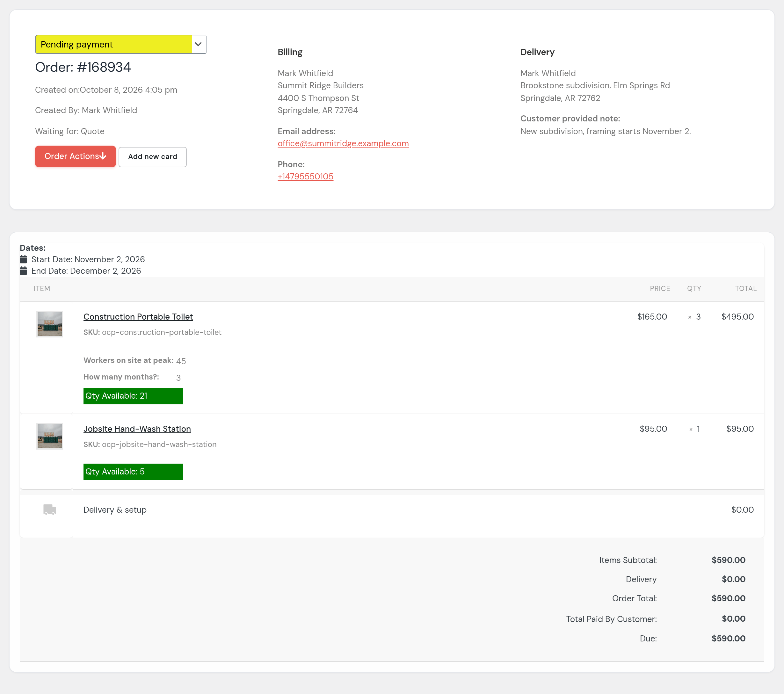Click the Add new card button

click(153, 157)
